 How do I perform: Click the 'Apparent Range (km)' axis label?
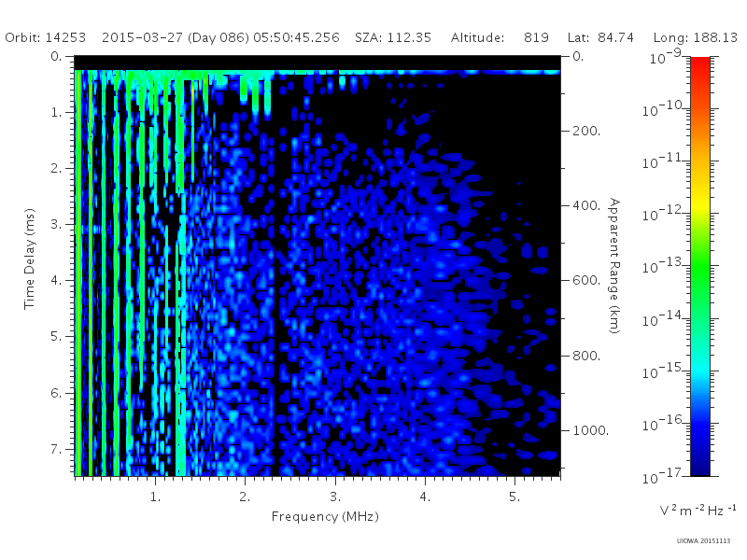[614, 266]
